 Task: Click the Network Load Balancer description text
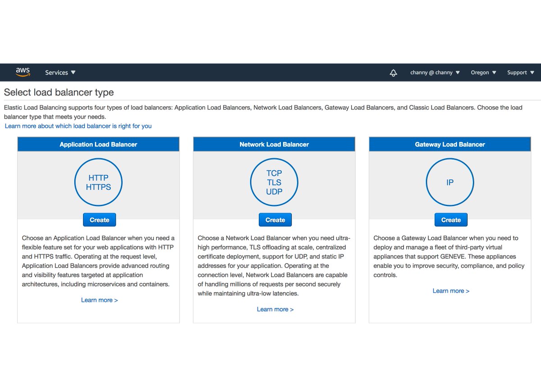pos(274,266)
